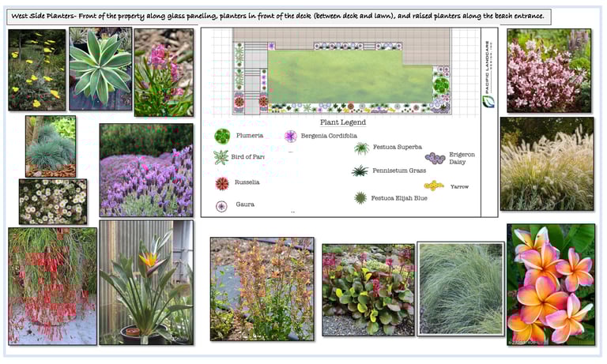Click the "Festuca Superba" label
The image size is (607, 364).
[x=398, y=147]
